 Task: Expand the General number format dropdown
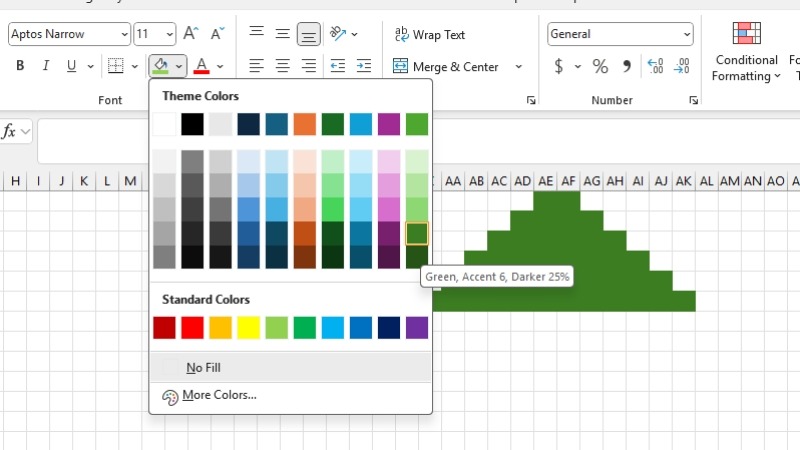point(686,34)
